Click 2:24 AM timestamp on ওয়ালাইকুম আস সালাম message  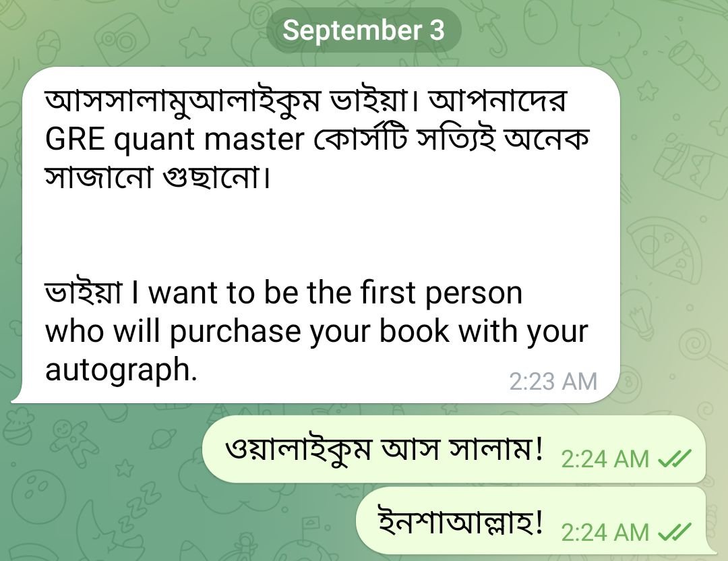(605, 460)
